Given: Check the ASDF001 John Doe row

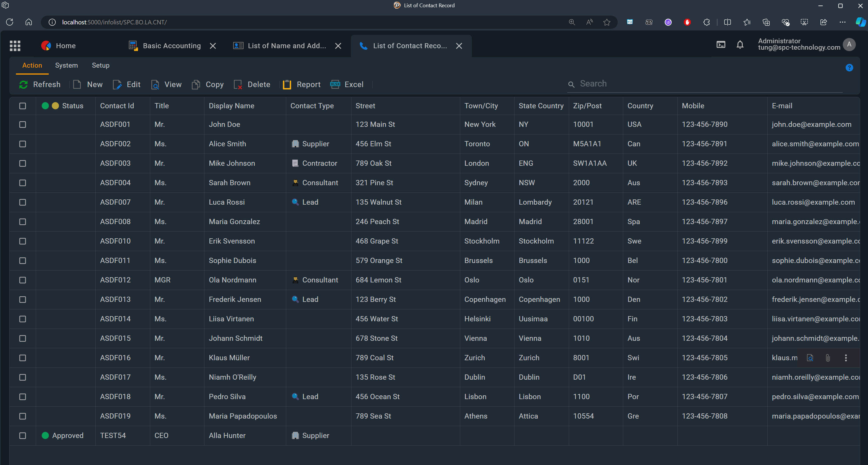Looking at the screenshot, I should click(x=23, y=125).
